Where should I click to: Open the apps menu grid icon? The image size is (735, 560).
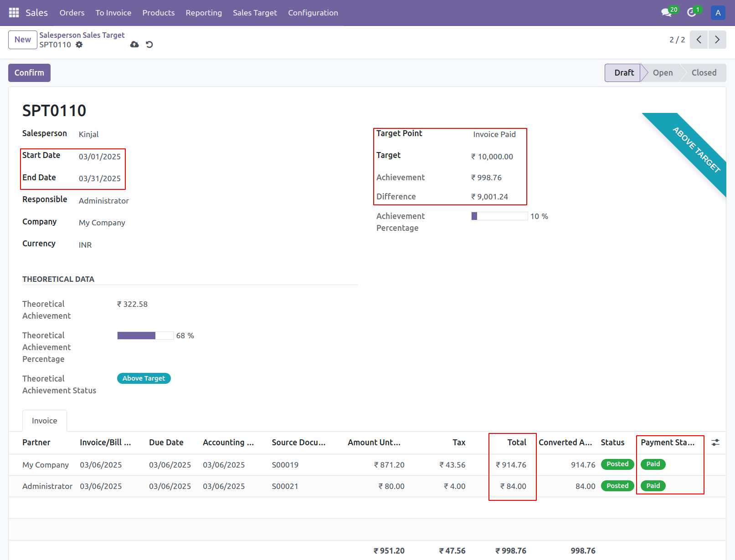pos(13,12)
